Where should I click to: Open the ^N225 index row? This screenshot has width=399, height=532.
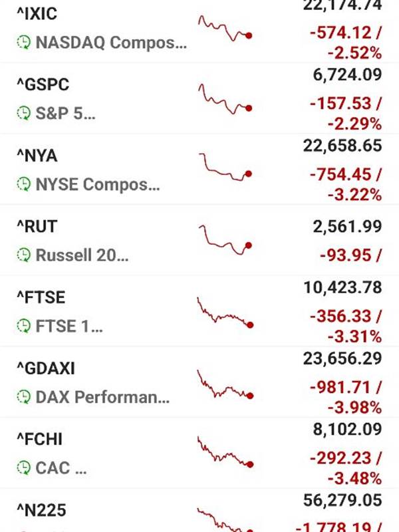point(199,511)
